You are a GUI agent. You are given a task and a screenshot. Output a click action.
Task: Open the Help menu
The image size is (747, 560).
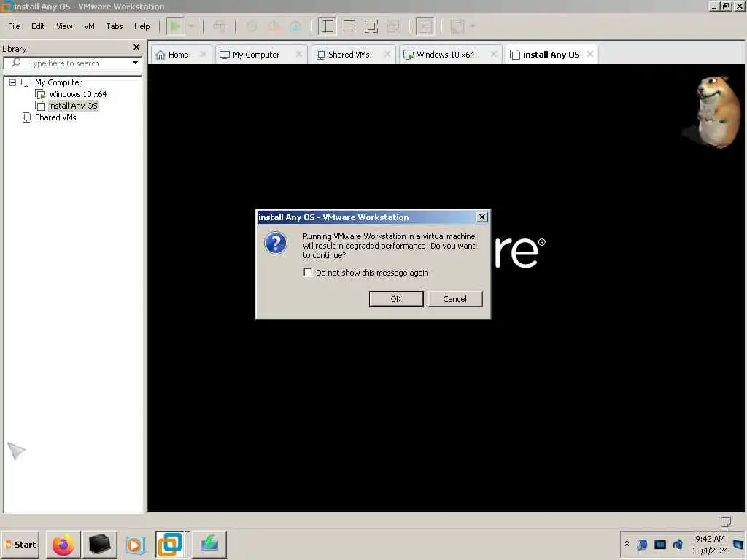coord(142,26)
